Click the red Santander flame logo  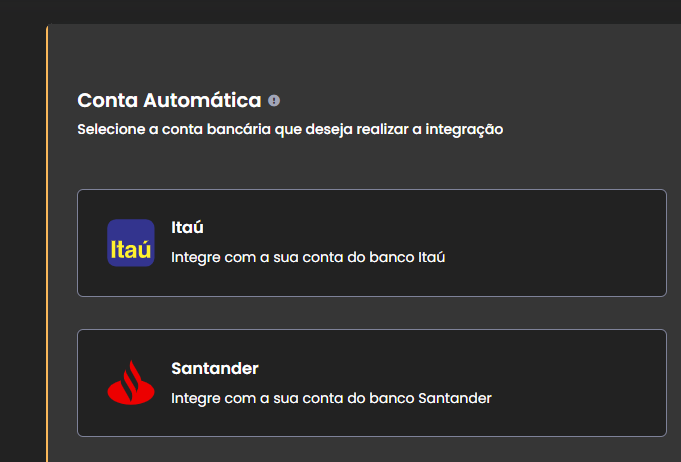(x=131, y=382)
